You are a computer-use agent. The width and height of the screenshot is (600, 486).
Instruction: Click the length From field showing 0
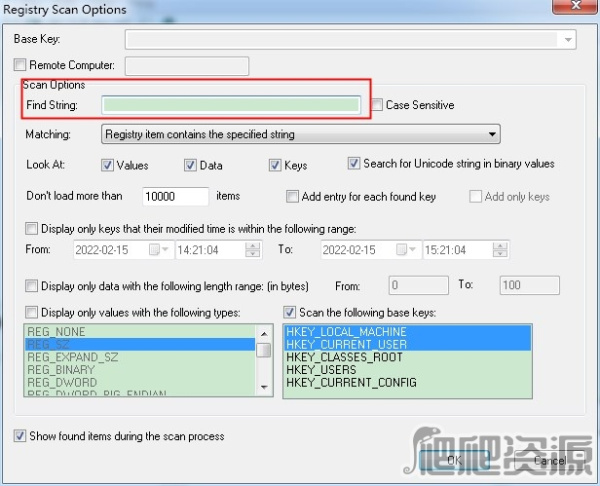419,285
